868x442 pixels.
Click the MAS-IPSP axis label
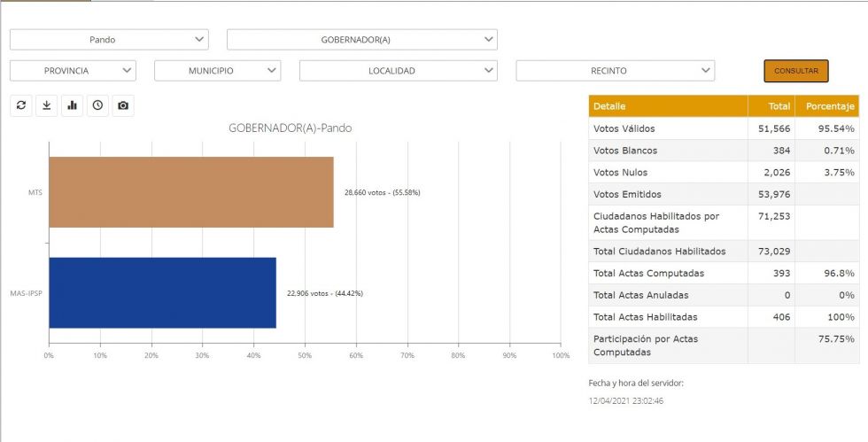click(27, 293)
